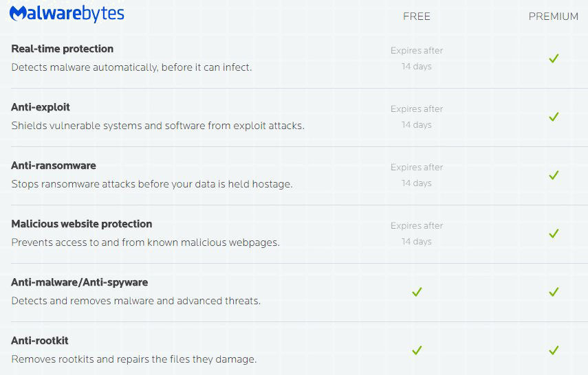The image size is (588, 375).
Task: Click Premium checkmark for Anti-ransomware
Action: click(x=554, y=175)
